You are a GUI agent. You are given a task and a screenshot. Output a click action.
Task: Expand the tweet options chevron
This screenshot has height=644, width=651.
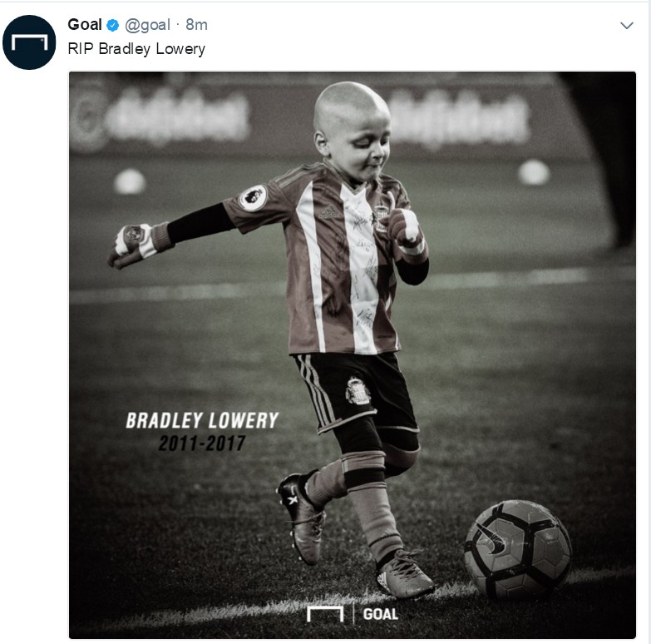[627, 26]
